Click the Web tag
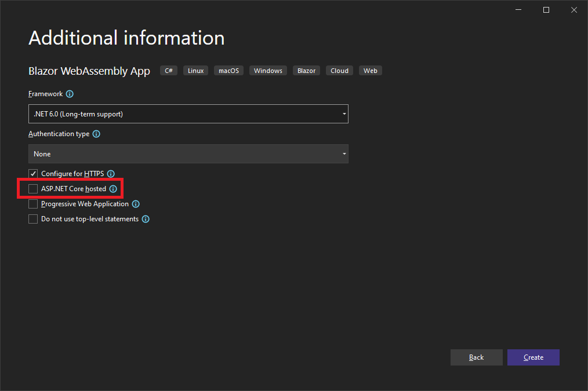This screenshot has height=391, width=588. [x=371, y=71]
